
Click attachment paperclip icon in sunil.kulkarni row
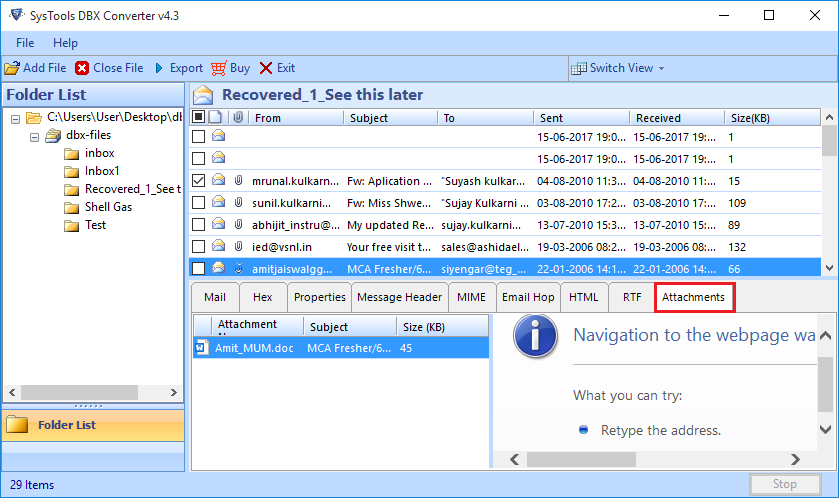coord(239,202)
